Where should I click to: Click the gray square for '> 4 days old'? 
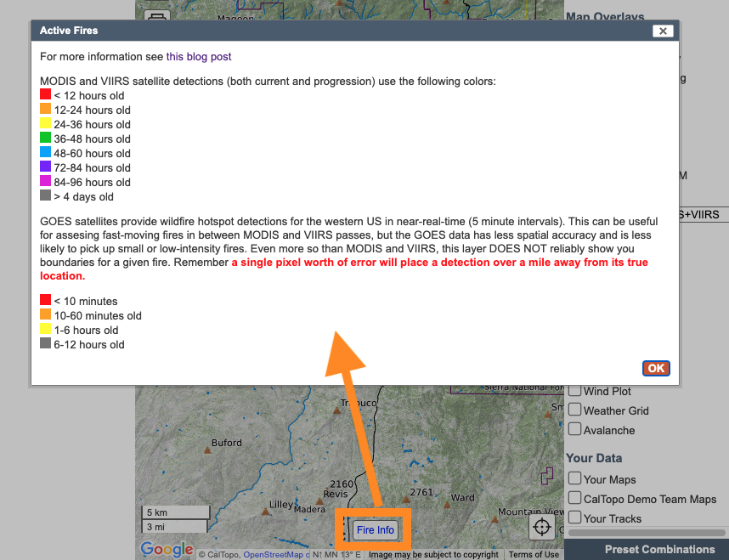(x=45, y=196)
